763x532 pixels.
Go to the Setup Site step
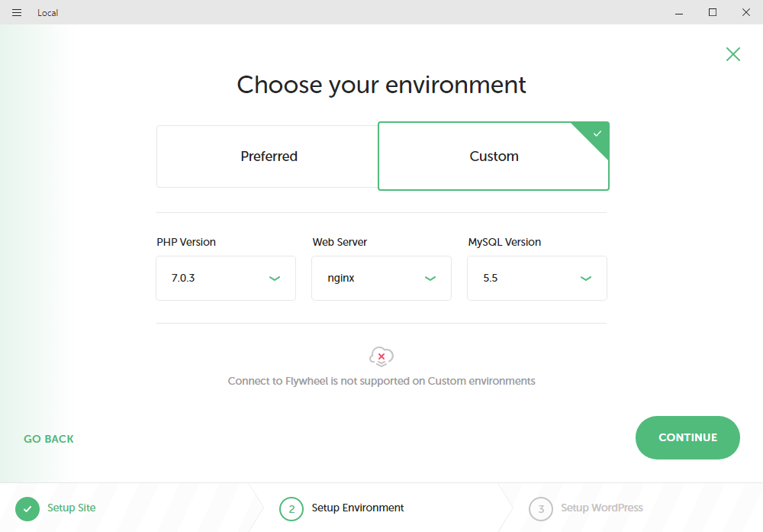tap(72, 508)
